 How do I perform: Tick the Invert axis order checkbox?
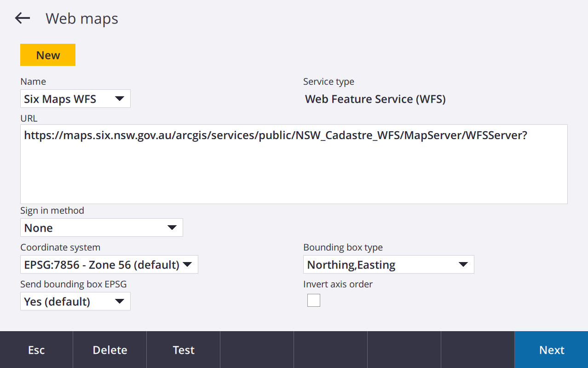pos(314,300)
